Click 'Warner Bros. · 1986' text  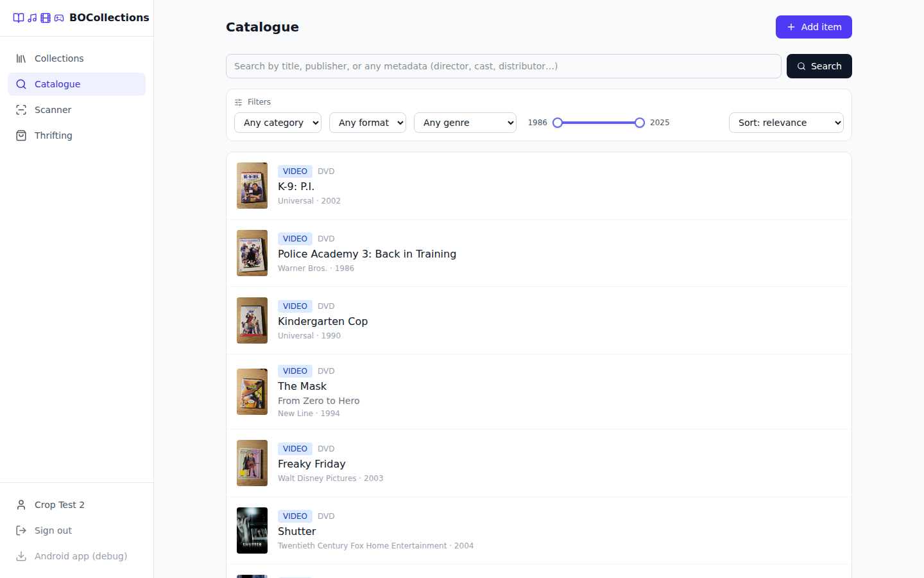[x=316, y=268]
